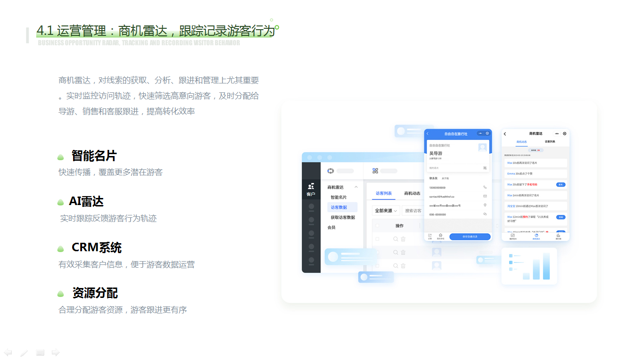Switch to the 商机动态 tab in the web panel
644x362 pixels.
(412, 193)
